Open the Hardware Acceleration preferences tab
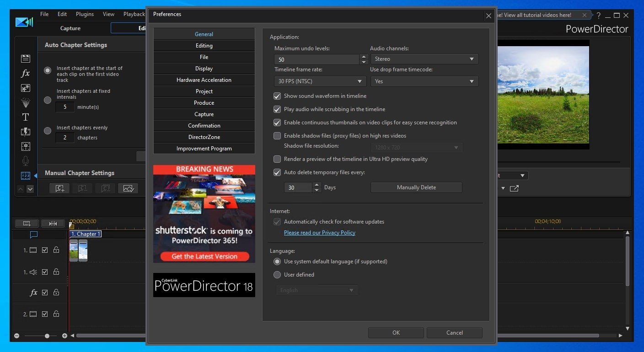 pos(204,80)
